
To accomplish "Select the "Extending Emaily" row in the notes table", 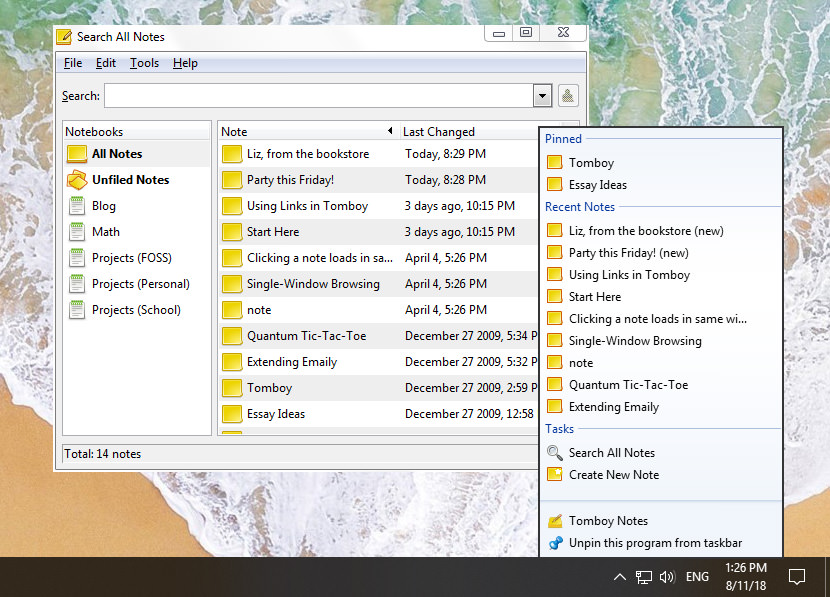I will coord(378,362).
